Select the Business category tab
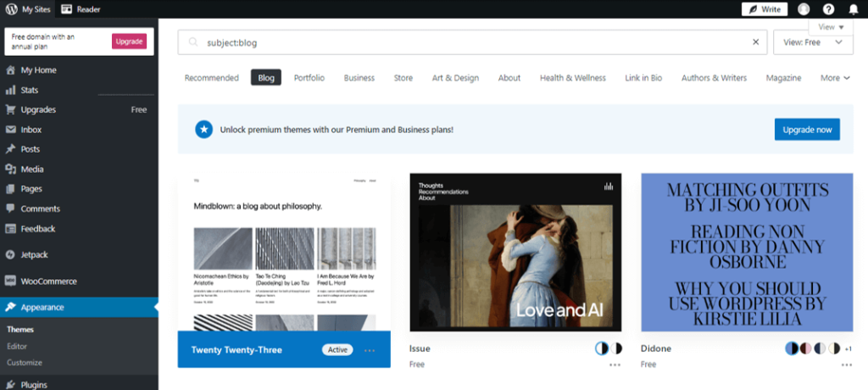The width and height of the screenshot is (868, 390). point(359,78)
